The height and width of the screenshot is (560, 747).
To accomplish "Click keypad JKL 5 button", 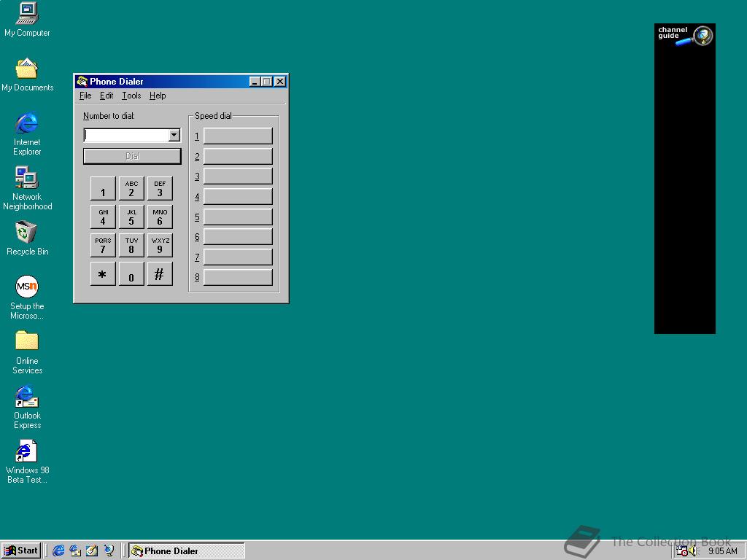I will [131, 217].
